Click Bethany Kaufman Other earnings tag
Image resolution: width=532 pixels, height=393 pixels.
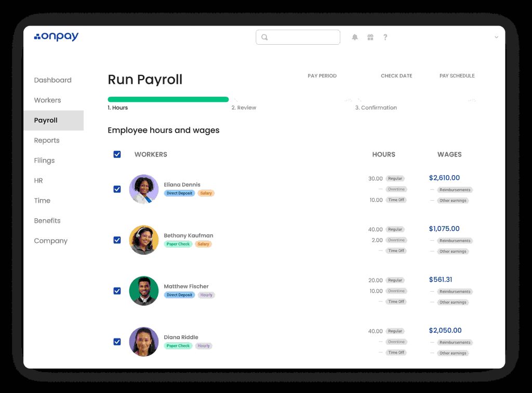[x=453, y=252]
